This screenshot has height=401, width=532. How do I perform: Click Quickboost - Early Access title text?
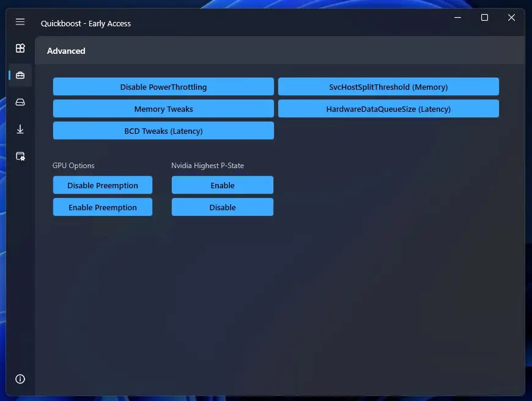pos(86,23)
